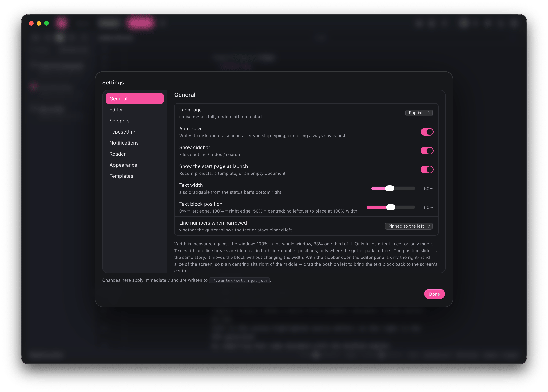Toggle the Auto-save switch

[x=427, y=132]
